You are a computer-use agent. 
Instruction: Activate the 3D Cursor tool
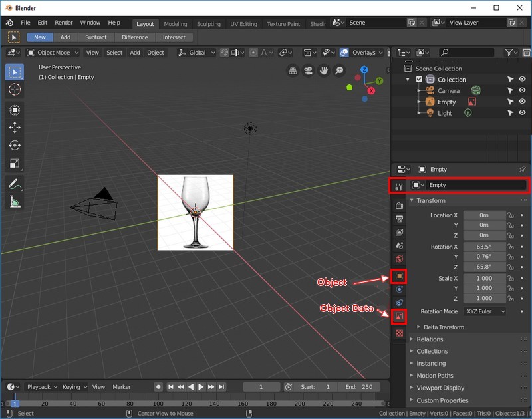(x=14, y=90)
